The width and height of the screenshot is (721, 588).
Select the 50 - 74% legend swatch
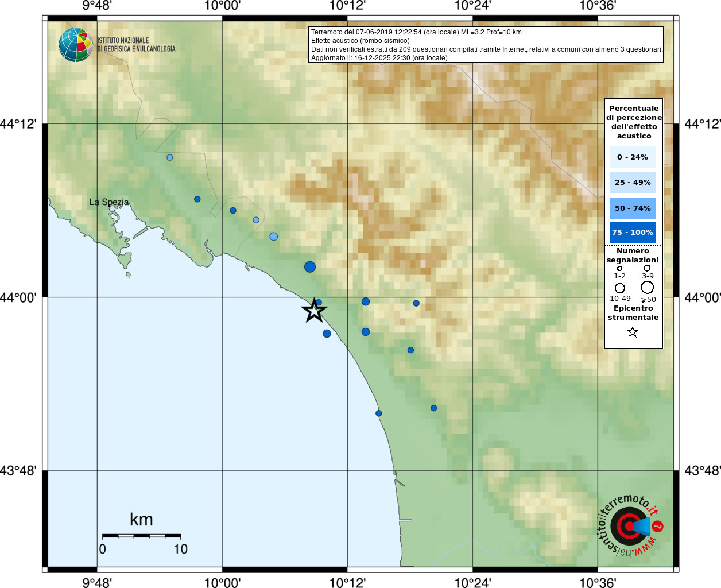click(x=633, y=208)
